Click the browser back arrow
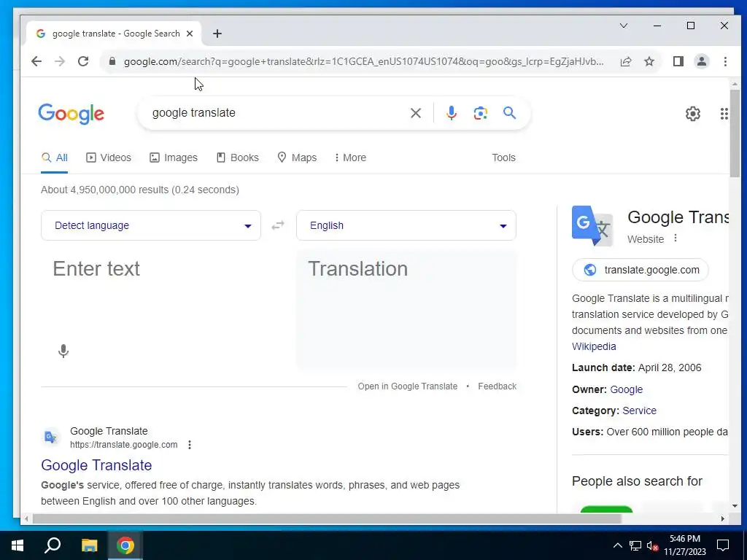747x560 pixels. [x=36, y=61]
